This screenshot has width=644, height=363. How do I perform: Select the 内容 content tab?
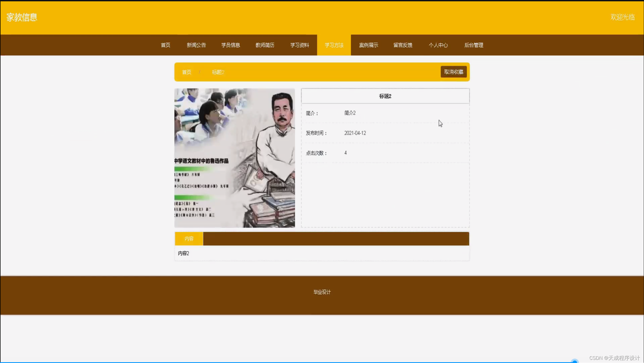(189, 238)
